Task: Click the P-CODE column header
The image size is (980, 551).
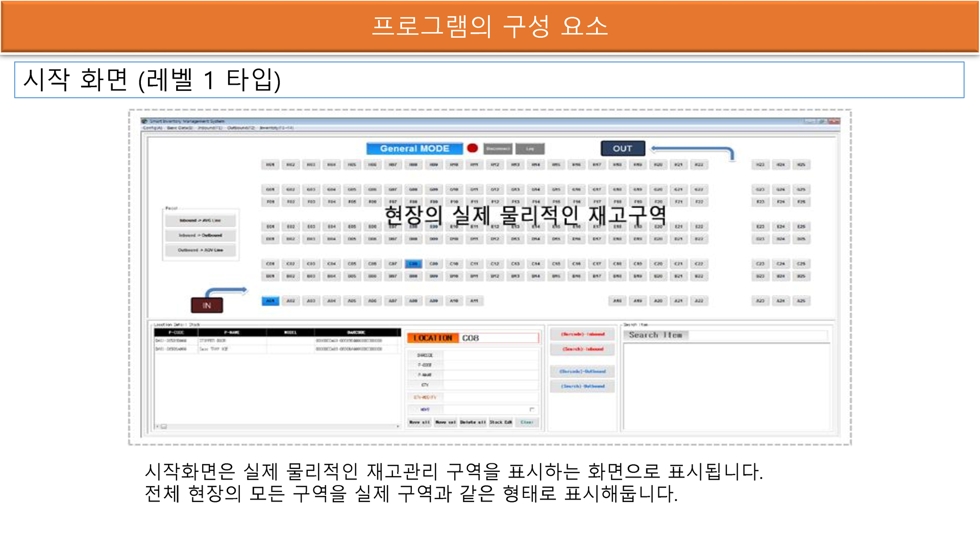Action: [x=176, y=332]
